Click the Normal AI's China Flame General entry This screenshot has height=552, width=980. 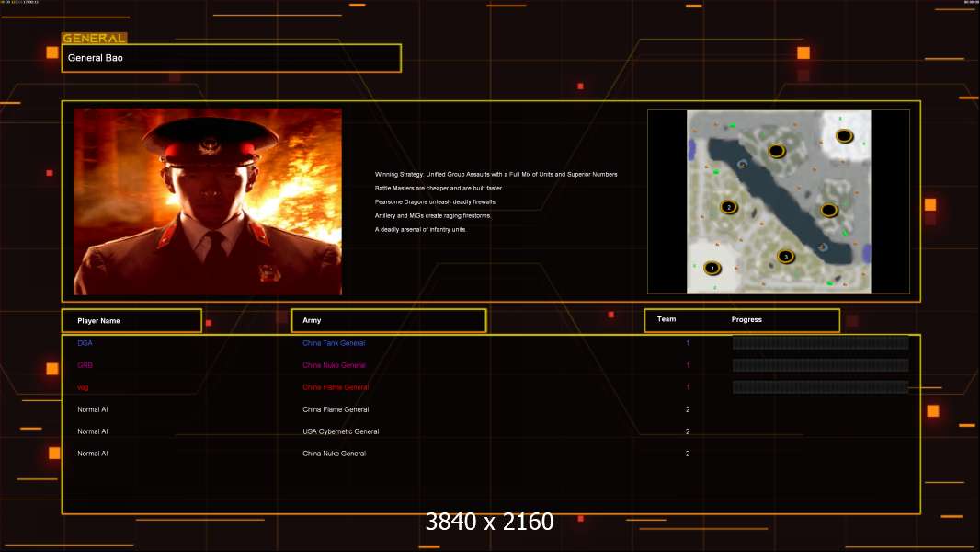336,409
